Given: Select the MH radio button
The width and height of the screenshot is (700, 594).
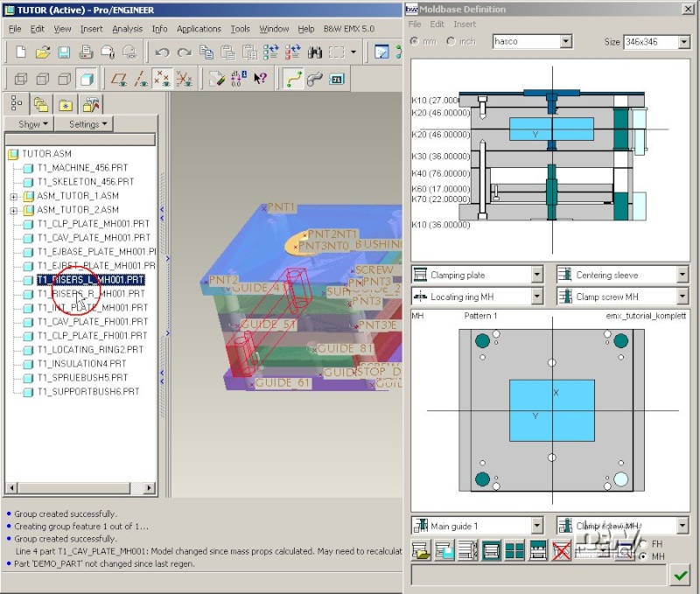Looking at the screenshot, I should [643, 556].
